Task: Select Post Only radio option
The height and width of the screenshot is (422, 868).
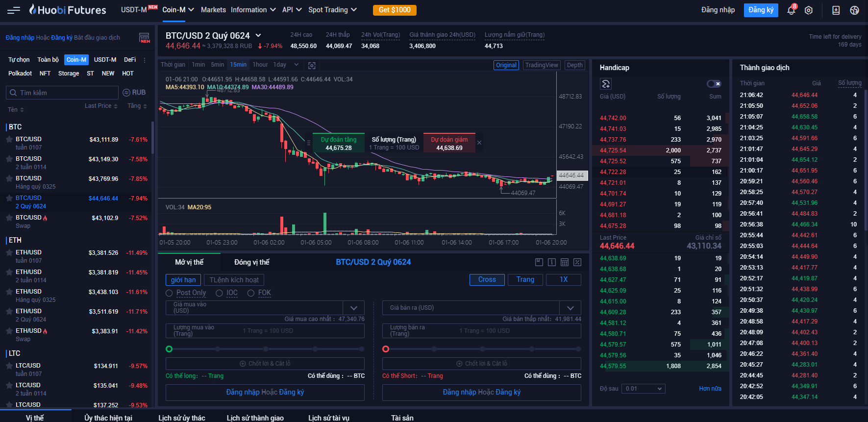Action: click(169, 293)
